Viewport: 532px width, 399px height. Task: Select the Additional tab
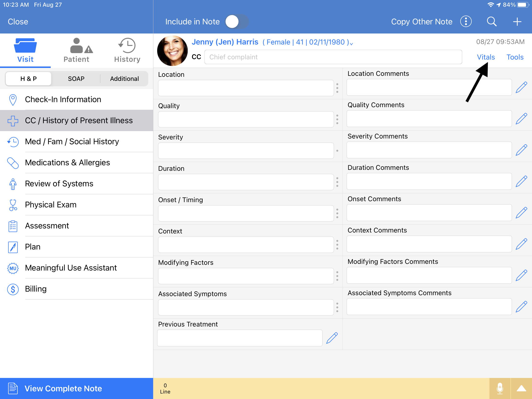(124, 79)
